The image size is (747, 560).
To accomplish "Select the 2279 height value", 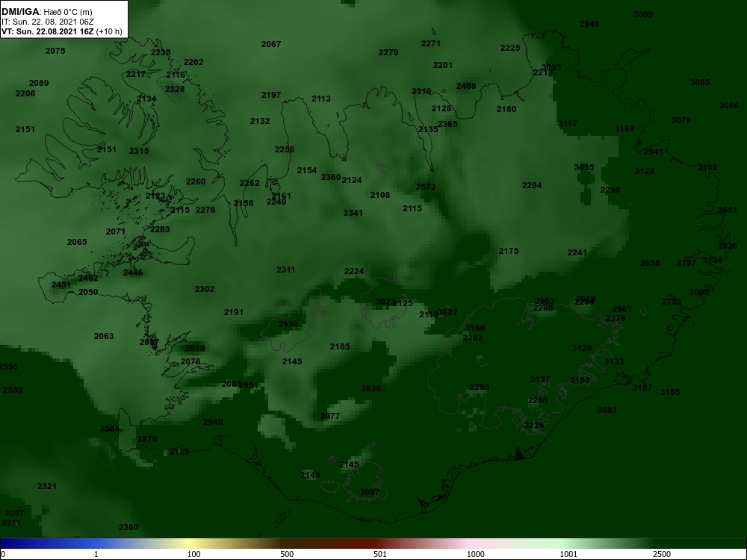I will click(388, 52).
